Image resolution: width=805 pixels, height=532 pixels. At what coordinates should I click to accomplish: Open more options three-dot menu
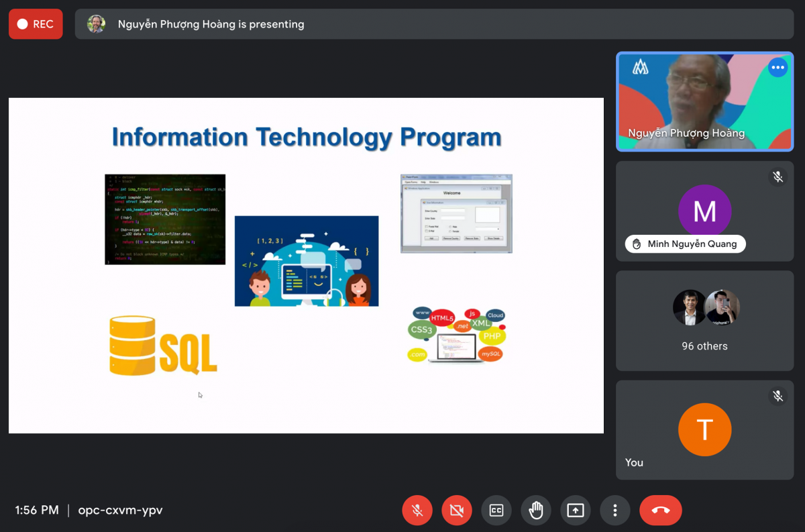point(614,511)
